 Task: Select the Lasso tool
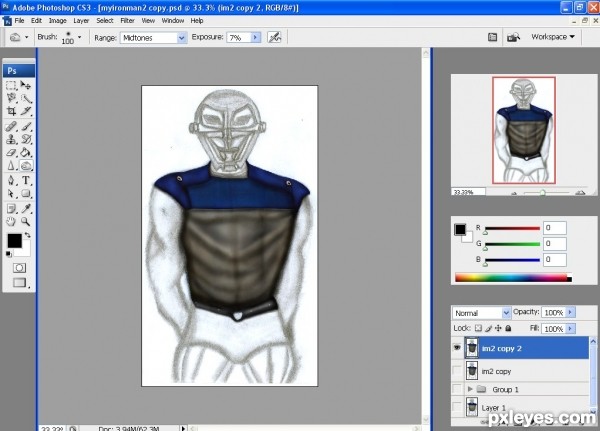(11, 98)
